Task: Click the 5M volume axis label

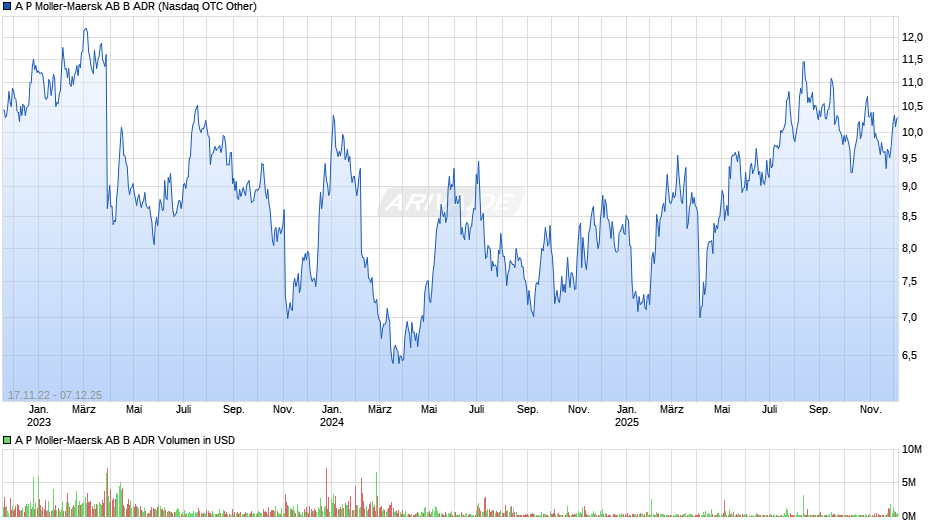Action: (909, 483)
